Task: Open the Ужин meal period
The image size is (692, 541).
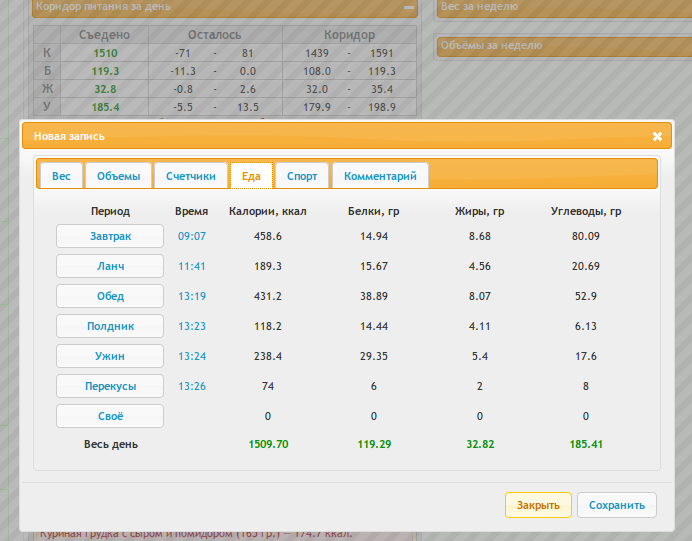Action: 110,356
